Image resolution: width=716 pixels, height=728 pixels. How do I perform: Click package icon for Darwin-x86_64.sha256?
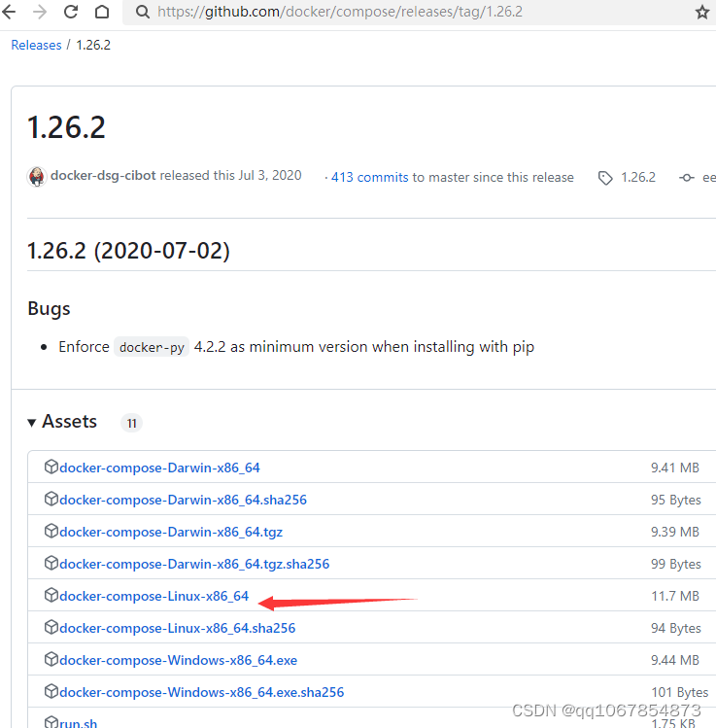click(51, 499)
